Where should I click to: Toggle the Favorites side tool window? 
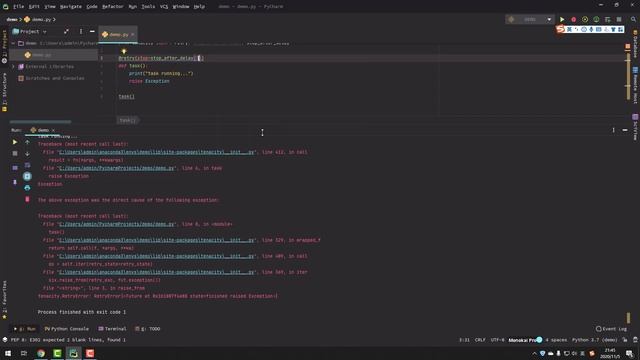(x=4, y=300)
